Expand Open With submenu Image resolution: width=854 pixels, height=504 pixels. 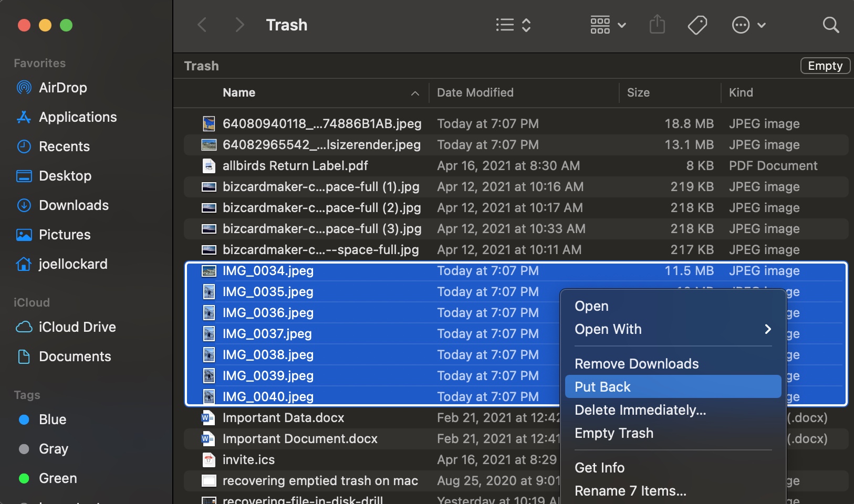pos(673,329)
